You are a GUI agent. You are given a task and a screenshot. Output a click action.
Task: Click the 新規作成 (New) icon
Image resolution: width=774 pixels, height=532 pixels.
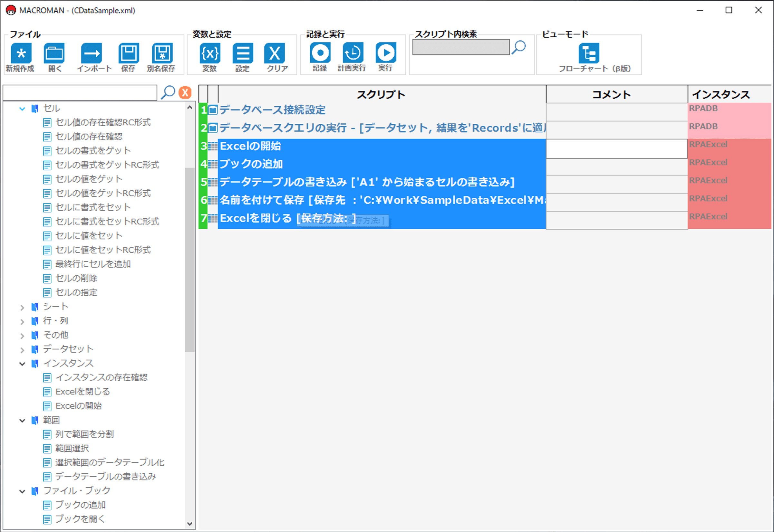pyautogui.click(x=21, y=53)
